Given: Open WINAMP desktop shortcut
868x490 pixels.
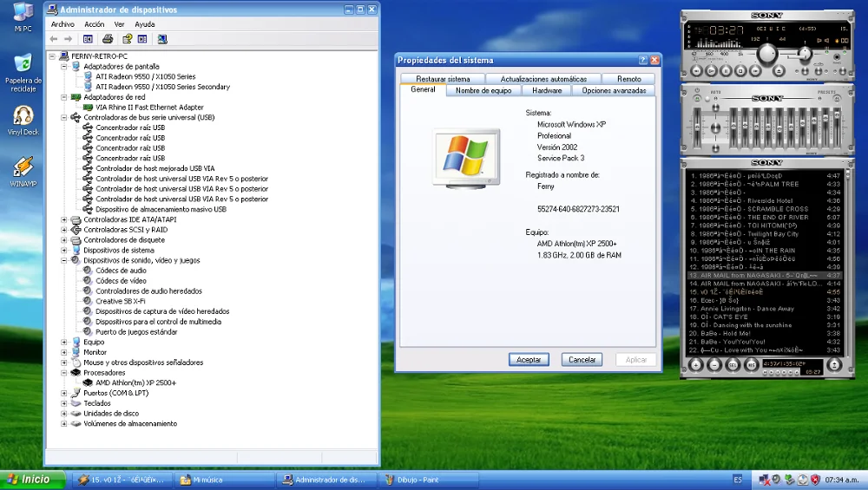Looking at the screenshot, I should pos(23,172).
